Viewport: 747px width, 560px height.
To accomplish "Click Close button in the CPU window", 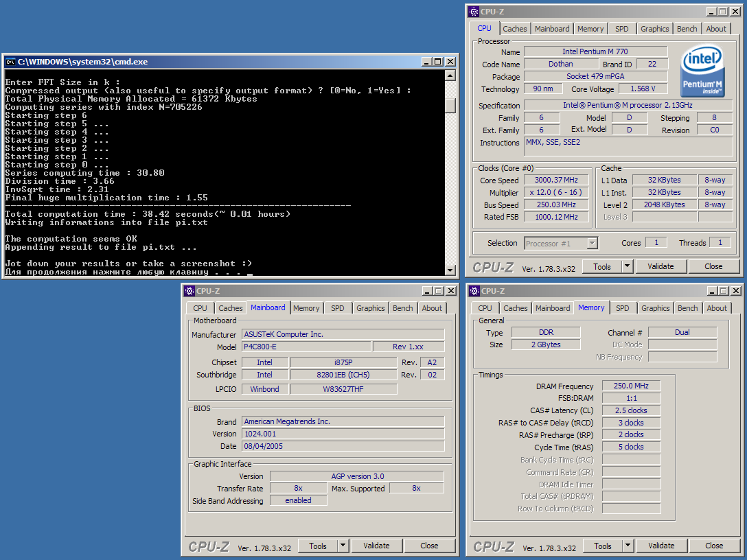I will pos(713,266).
